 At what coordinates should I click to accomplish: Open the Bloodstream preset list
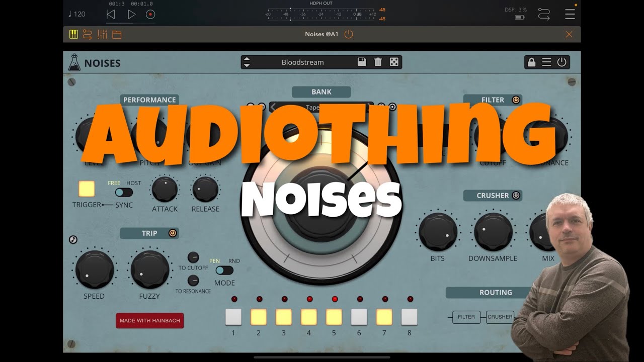point(302,62)
